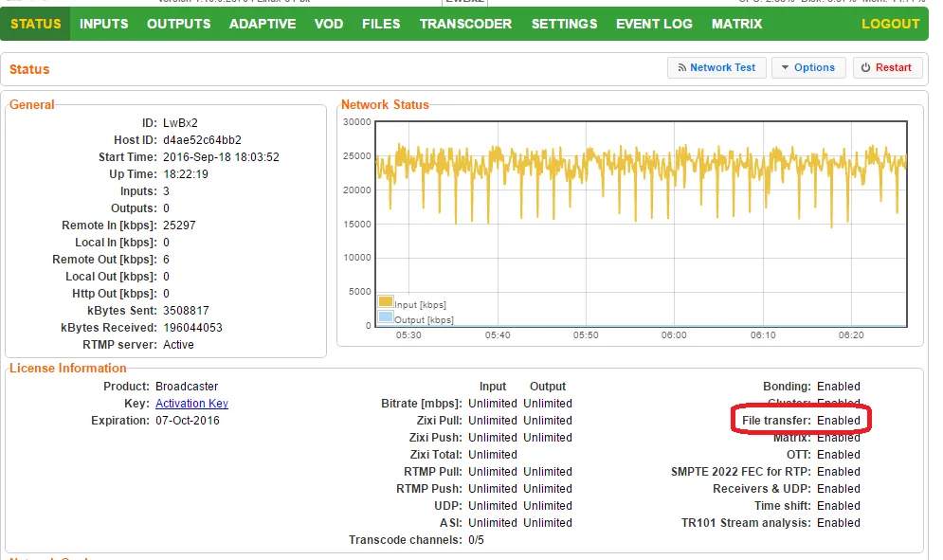
Task: Click the SMPTE 2022 FEC for RTP label
Action: coord(740,472)
